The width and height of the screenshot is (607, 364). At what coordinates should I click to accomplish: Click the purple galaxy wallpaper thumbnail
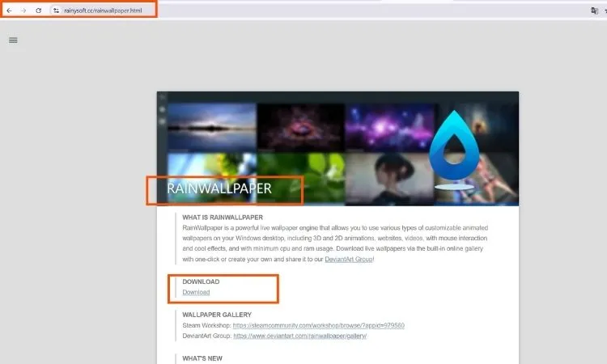point(387,127)
